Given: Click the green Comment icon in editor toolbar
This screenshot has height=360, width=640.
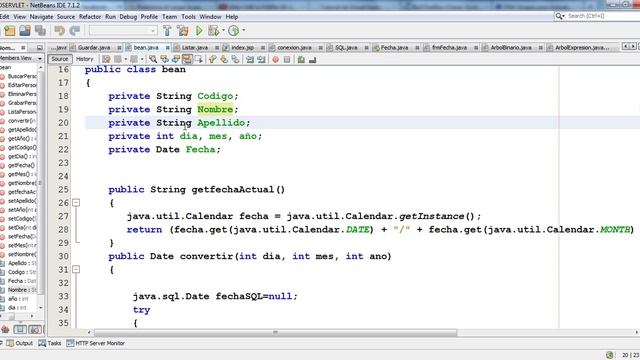Looking at the screenshot, I should point(301,60).
